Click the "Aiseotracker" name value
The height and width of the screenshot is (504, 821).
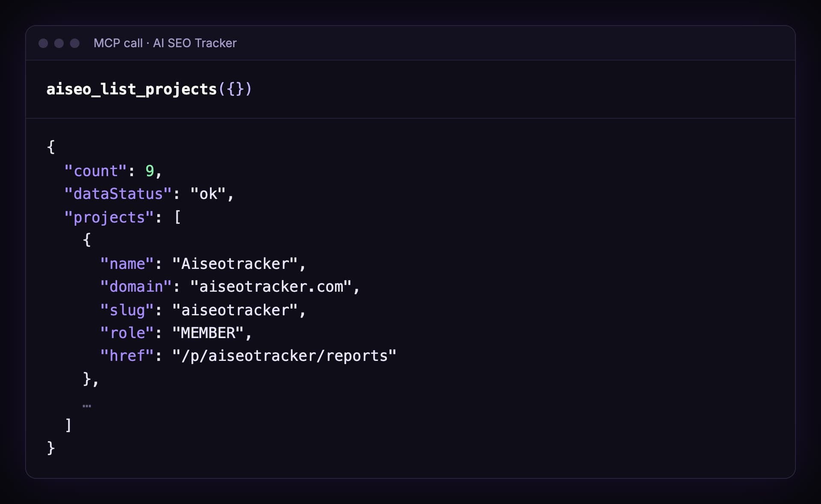(x=235, y=264)
